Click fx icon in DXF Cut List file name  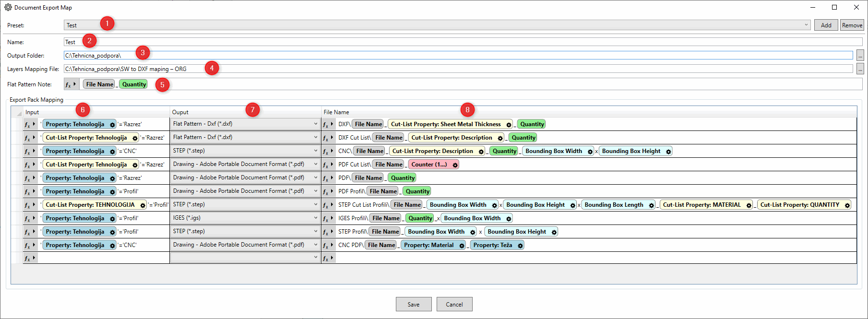[x=326, y=138]
